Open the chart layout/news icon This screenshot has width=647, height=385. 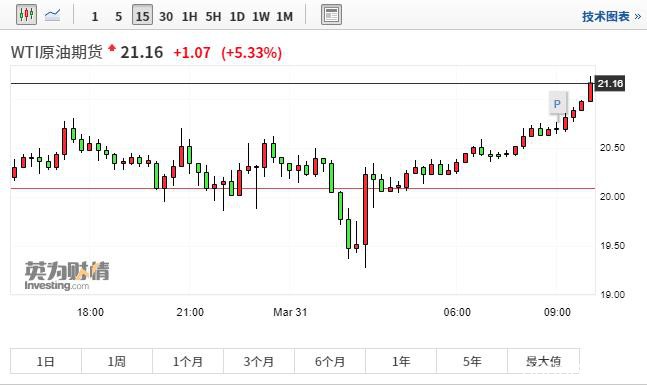[x=331, y=15]
